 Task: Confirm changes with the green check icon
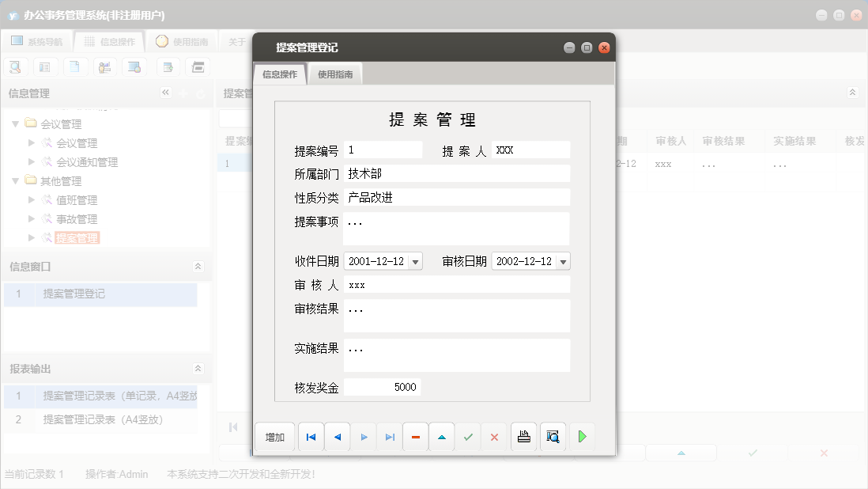click(467, 436)
